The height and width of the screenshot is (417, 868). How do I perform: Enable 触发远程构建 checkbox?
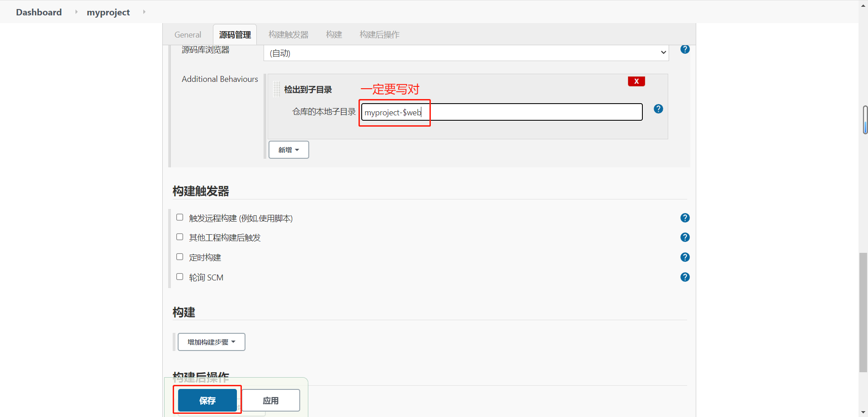coord(179,218)
